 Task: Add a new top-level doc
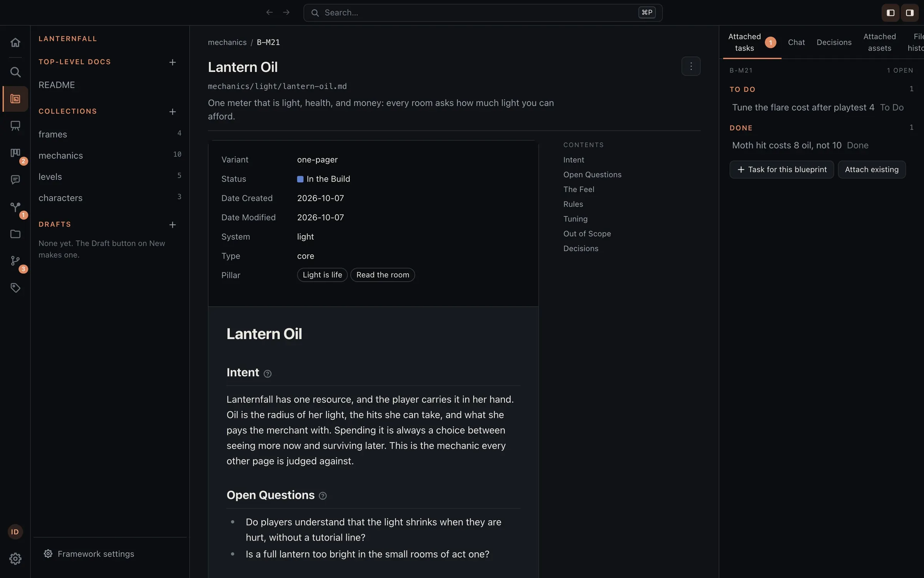[172, 62]
